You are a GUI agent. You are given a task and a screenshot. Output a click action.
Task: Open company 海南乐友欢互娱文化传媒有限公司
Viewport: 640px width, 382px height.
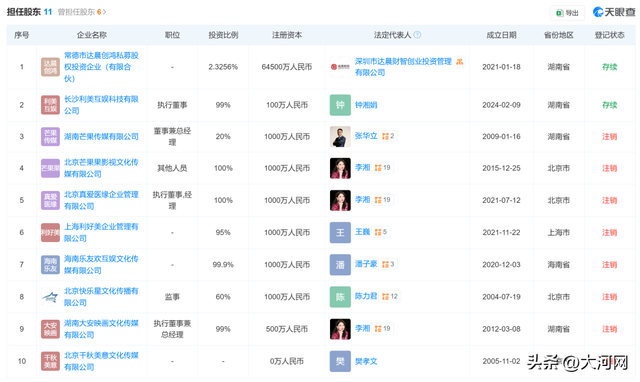[x=101, y=265]
